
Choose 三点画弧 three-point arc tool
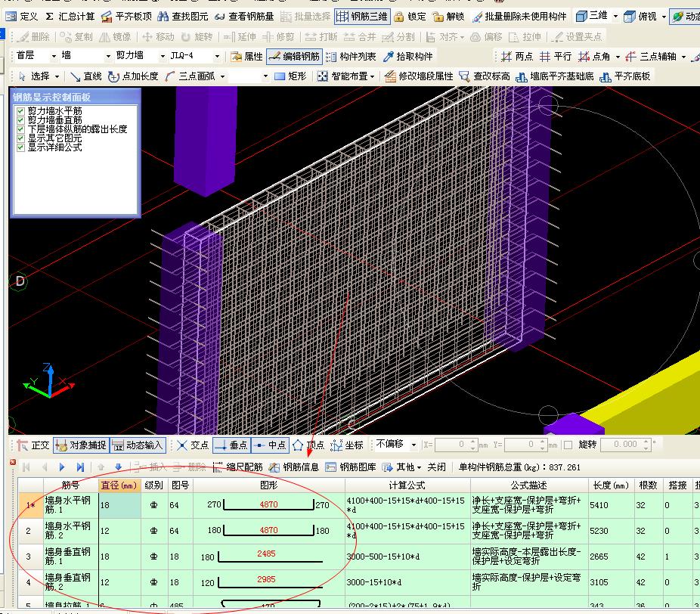190,76
